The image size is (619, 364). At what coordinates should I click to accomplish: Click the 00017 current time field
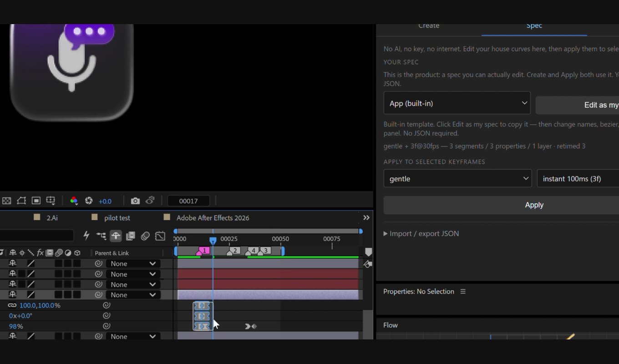(188, 201)
